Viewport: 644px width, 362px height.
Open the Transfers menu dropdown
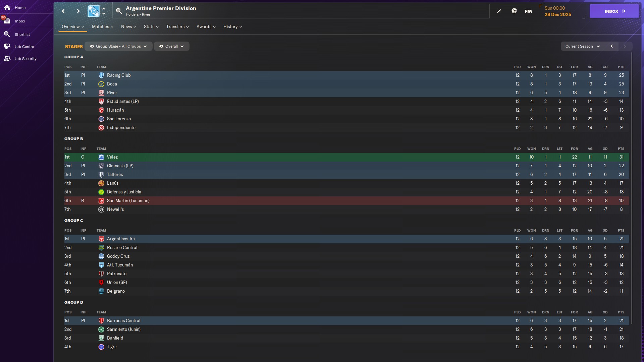(177, 27)
